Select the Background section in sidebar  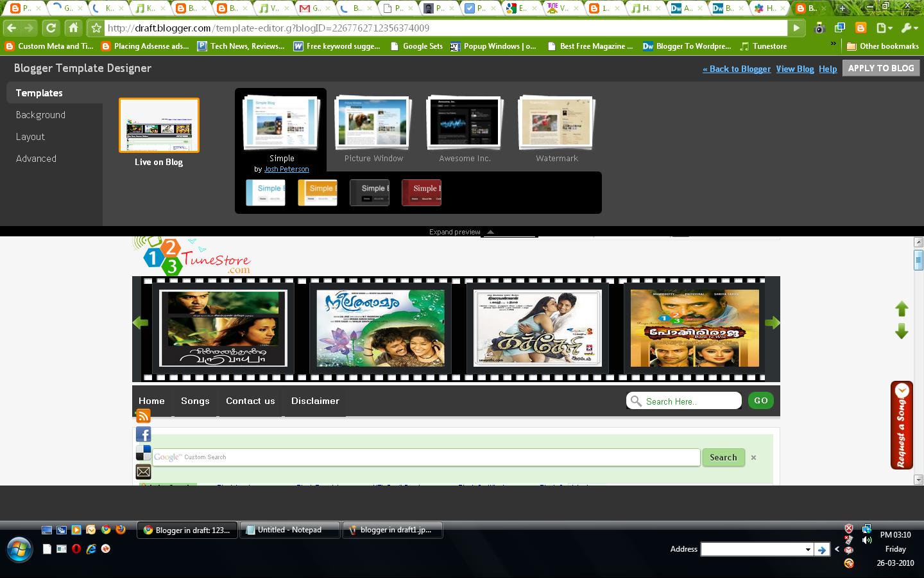coord(40,115)
